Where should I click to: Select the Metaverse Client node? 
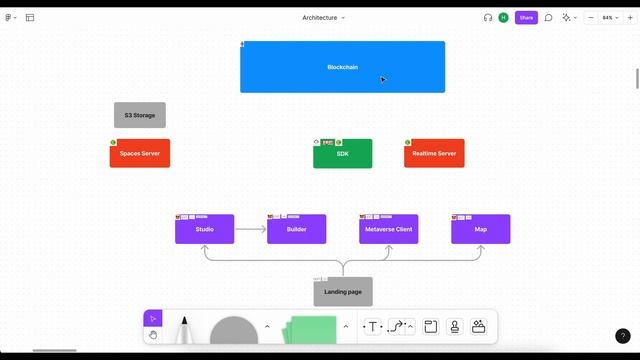[x=389, y=229]
